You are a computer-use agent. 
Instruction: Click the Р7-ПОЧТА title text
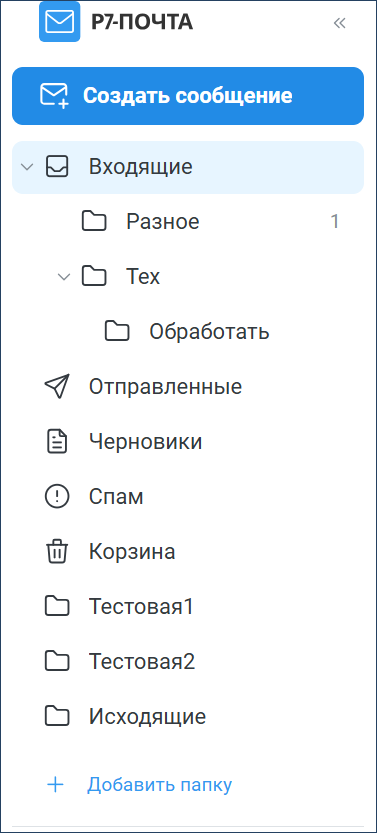click(x=142, y=22)
